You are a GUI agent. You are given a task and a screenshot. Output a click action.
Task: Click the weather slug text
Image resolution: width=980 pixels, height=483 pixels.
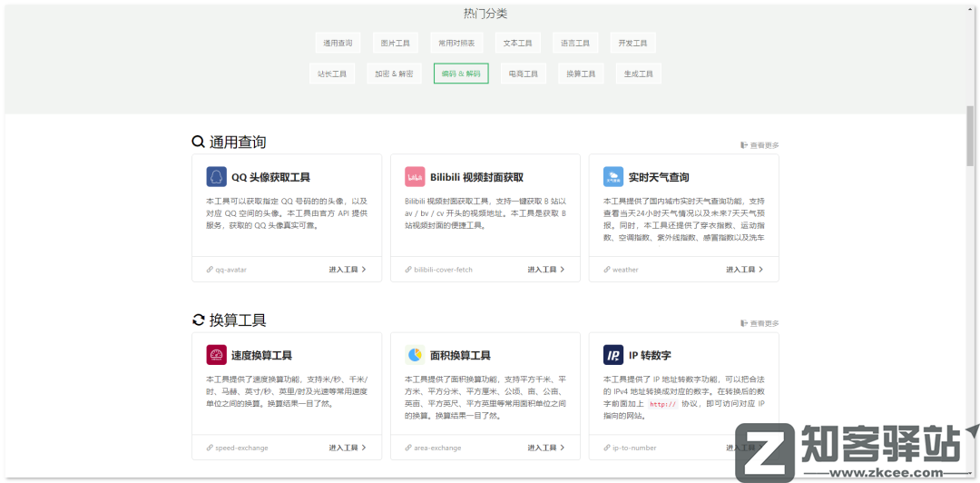pyautogui.click(x=625, y=270)
